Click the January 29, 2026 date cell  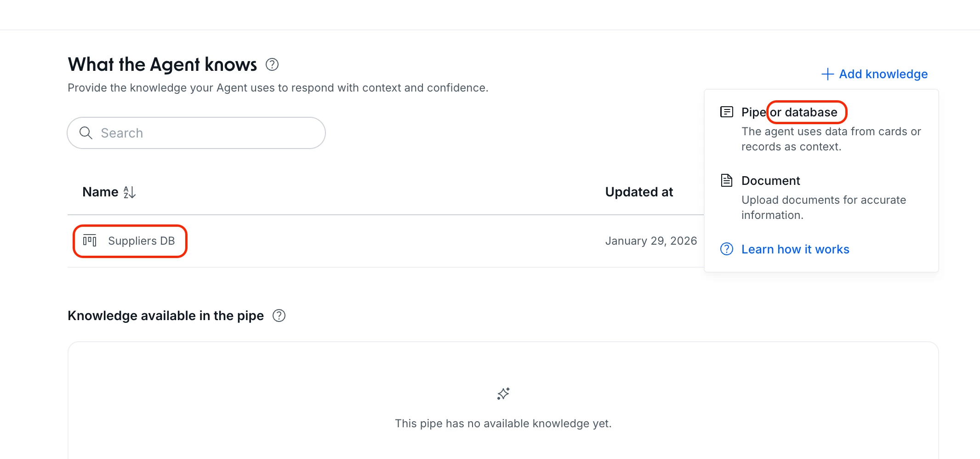click(651, 241)
